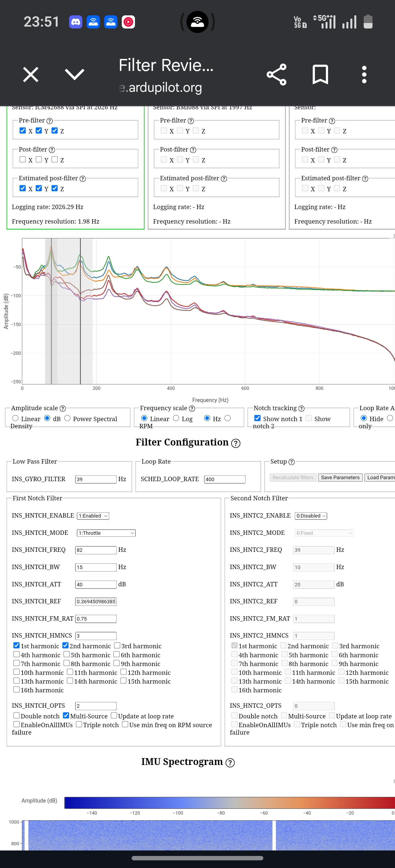Open the INS_HNTCH_ENABLE dropdown
The image size is (395, 868).
(93, 516)
